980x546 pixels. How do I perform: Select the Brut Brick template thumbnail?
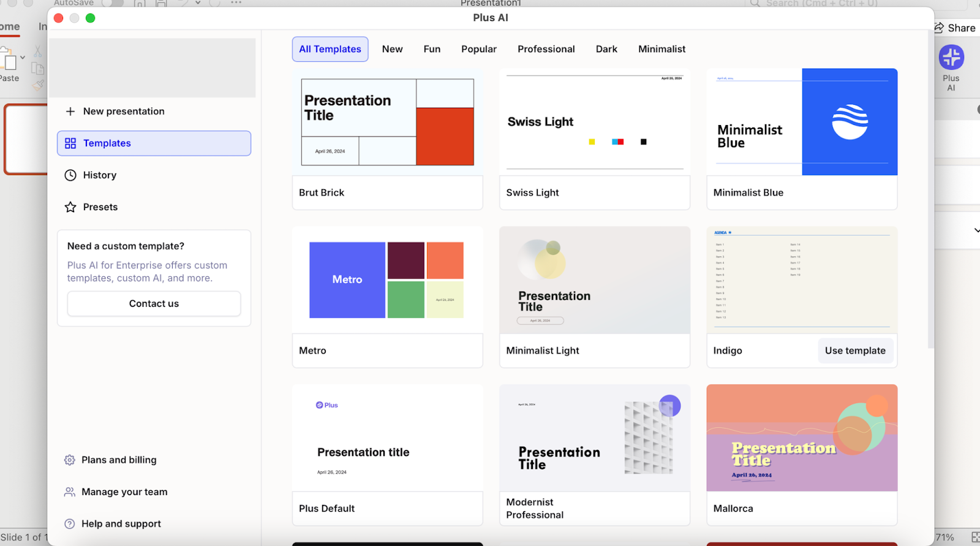pyautogui.click(x=388, y=122)
